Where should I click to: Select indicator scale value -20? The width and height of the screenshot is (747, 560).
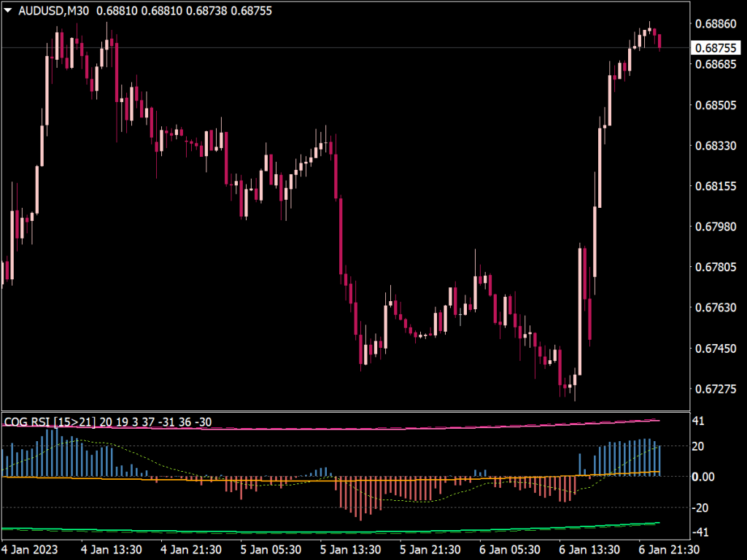pos(700,508)
